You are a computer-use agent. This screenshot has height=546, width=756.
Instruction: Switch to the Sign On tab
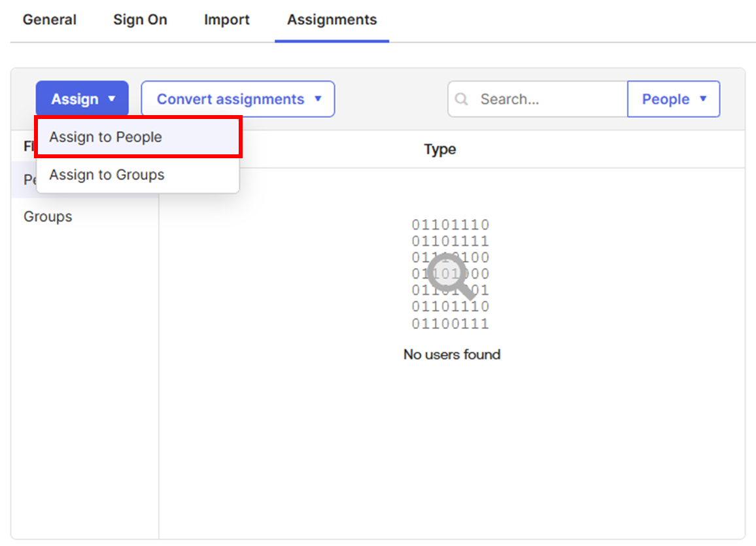(x=141, y=20)
